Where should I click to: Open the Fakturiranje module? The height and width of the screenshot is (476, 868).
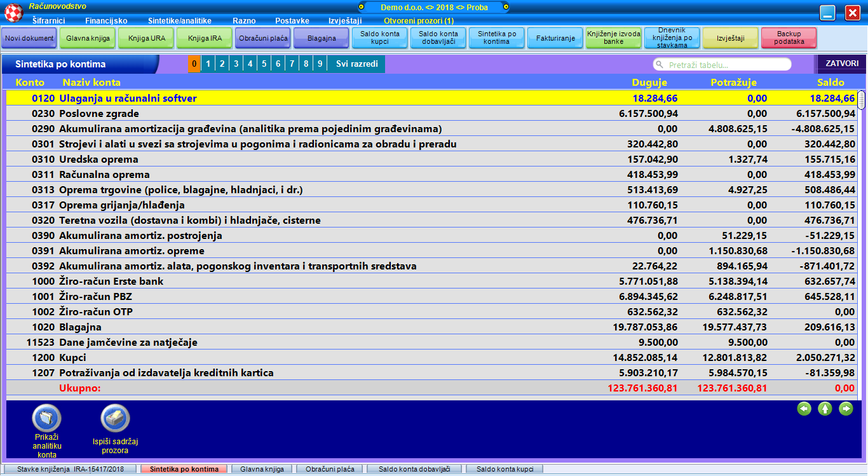tap(556, 38)
